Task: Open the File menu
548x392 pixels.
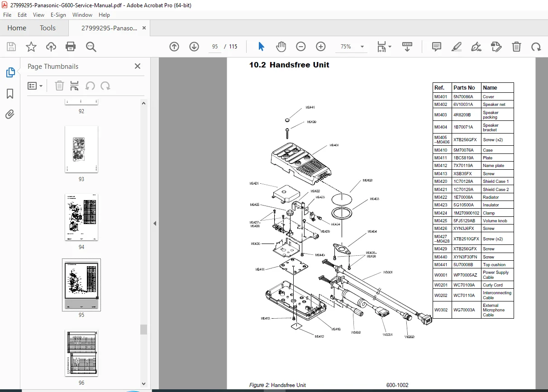Action: (x=7, y=14)
